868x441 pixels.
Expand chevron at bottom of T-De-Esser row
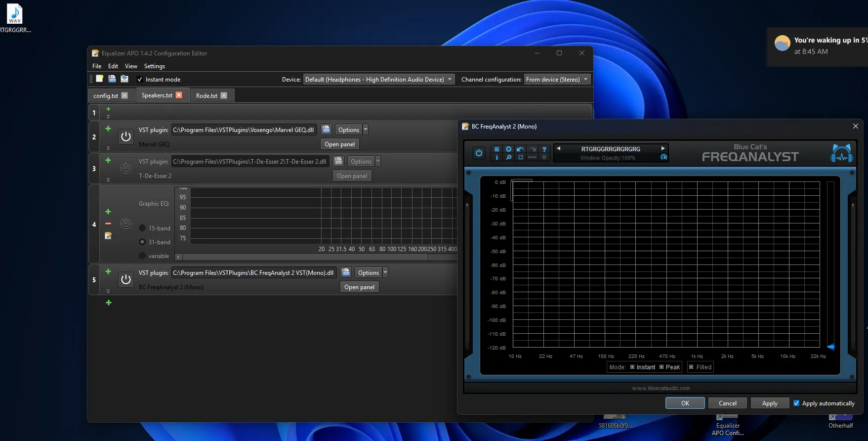click(x=108, y=179)
